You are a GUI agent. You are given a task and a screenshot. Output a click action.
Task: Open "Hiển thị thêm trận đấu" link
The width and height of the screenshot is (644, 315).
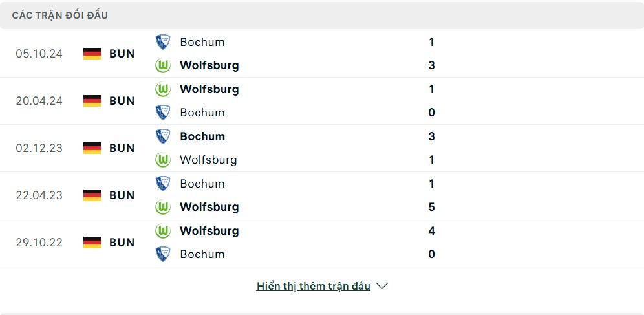point(314,286)
